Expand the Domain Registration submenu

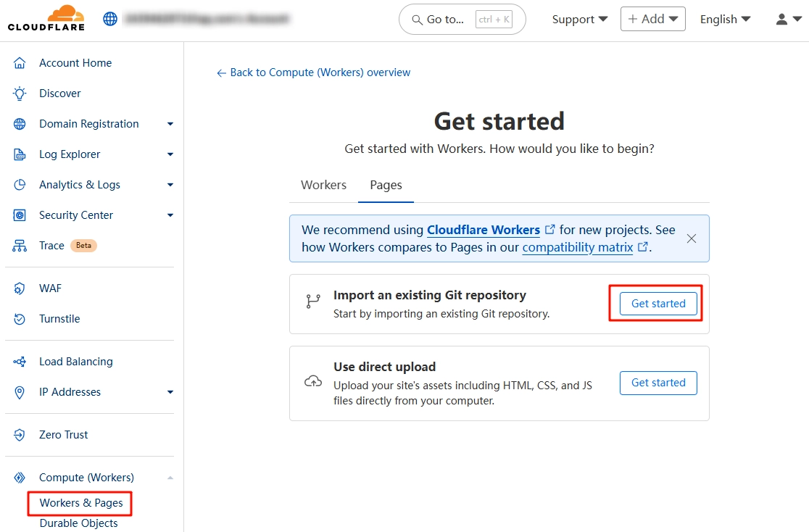click(170, 124)
